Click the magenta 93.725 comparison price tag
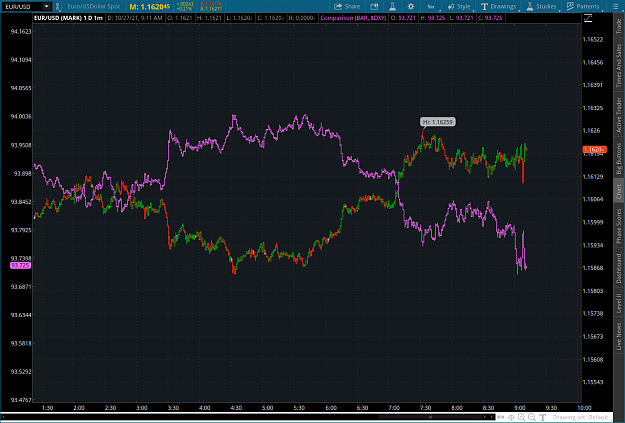625x423 pixels. [20, 266]
